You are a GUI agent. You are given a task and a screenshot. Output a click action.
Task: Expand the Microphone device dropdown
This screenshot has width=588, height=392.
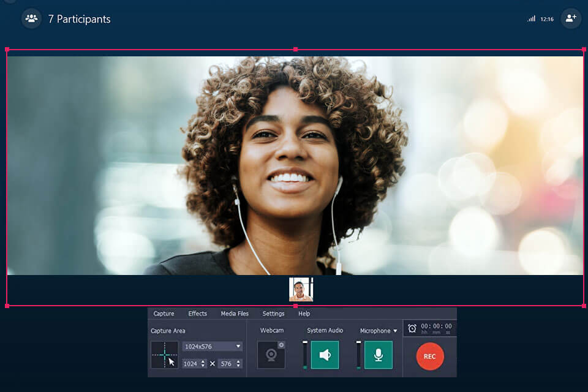point(395,331)
